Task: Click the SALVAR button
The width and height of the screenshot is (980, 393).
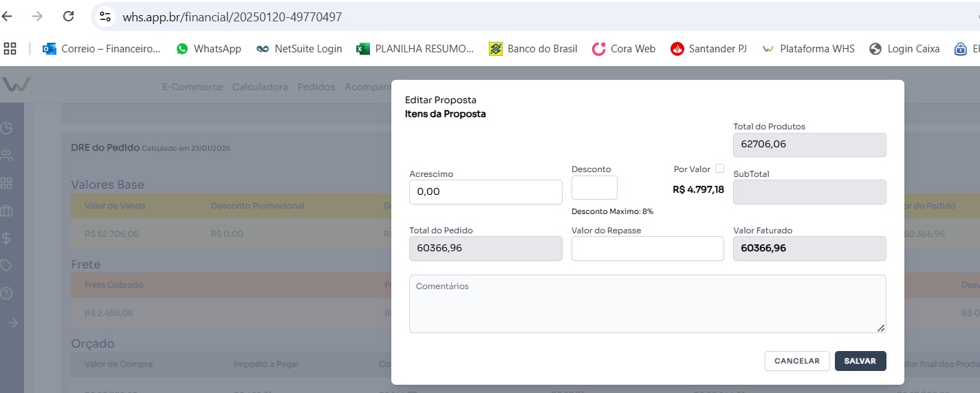Action: pyautogui.click(x=860, y=361)
